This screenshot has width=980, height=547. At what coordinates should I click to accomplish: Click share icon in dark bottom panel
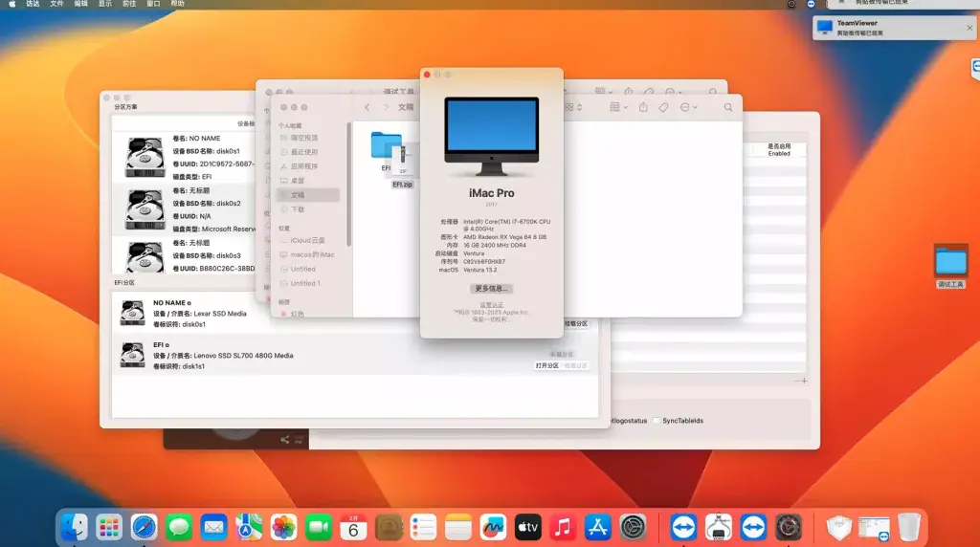coord(284,440)
